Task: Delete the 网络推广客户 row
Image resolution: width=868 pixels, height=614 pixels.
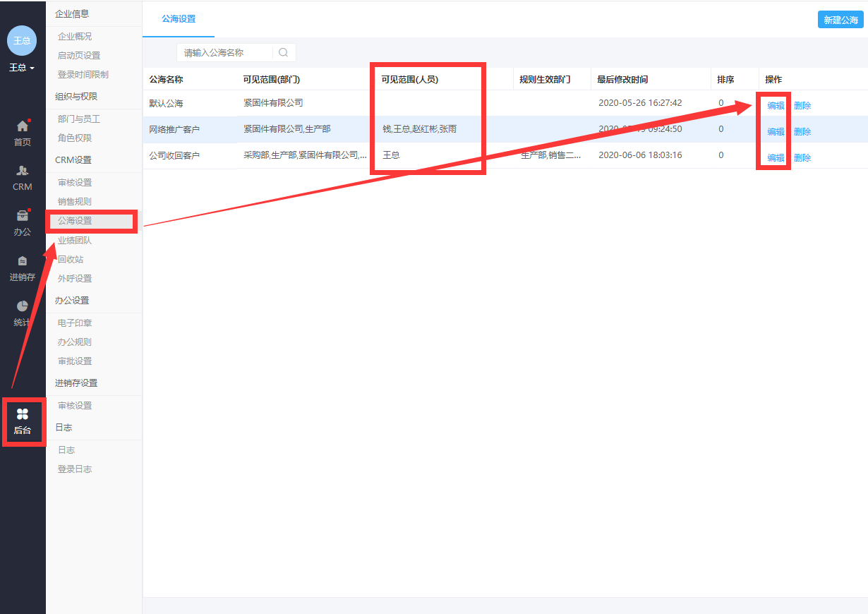Action: pos(802,131)
